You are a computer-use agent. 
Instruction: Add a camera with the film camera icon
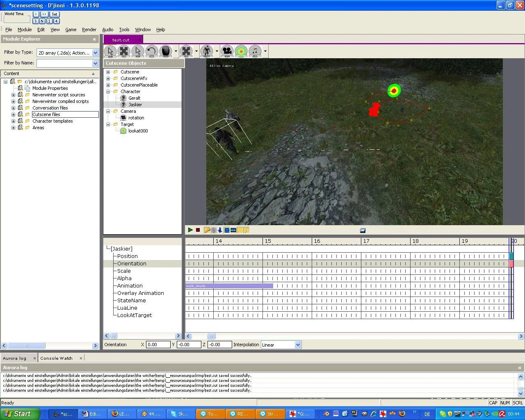(227, 51)
